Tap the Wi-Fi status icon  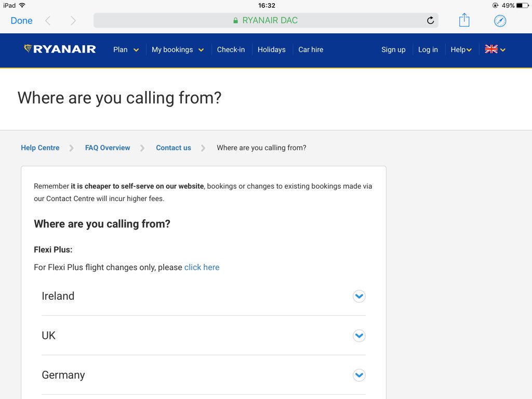pos(22,5)
